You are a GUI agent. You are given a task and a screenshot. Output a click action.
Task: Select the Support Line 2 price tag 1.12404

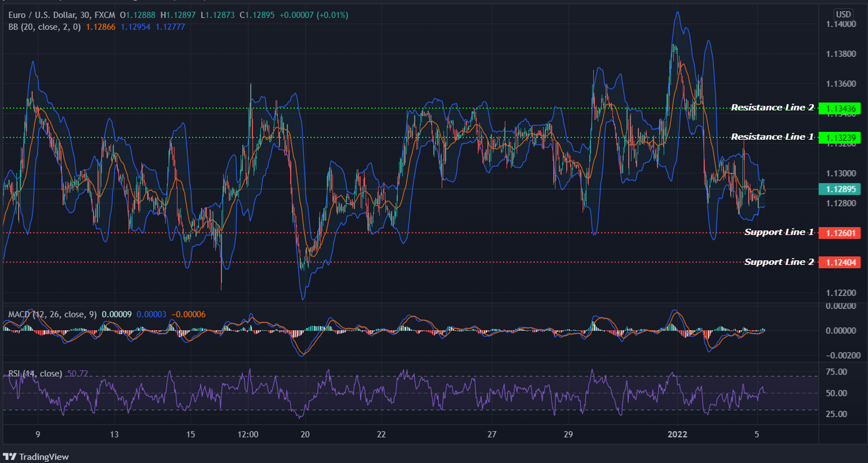point(841,262)
